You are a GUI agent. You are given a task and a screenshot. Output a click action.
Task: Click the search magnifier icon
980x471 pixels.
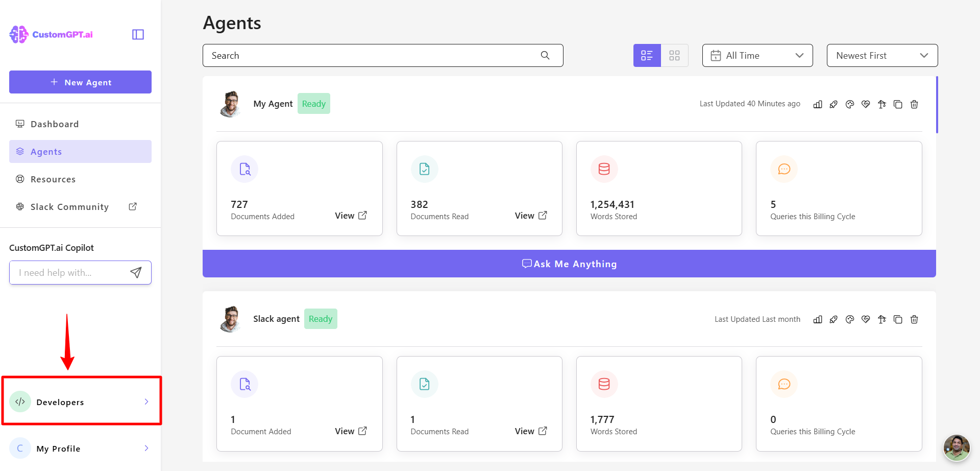[x=545, y=55]
